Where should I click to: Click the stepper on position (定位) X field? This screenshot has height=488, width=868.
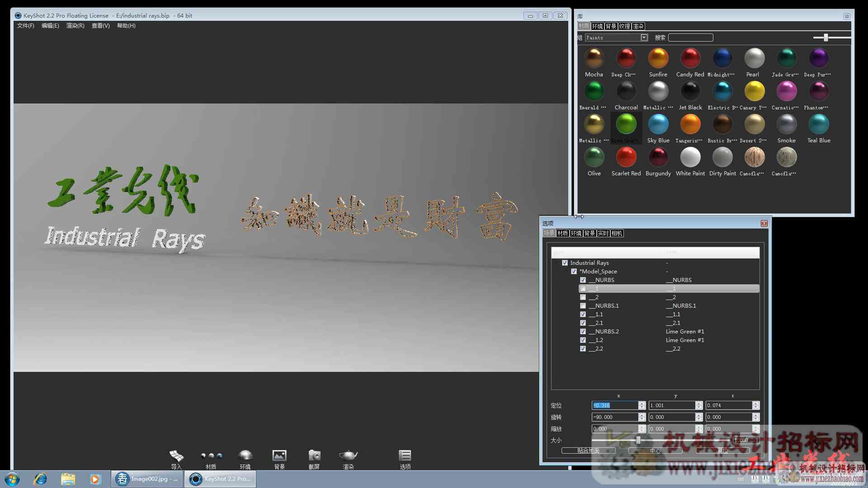click(x=642, y=405)
